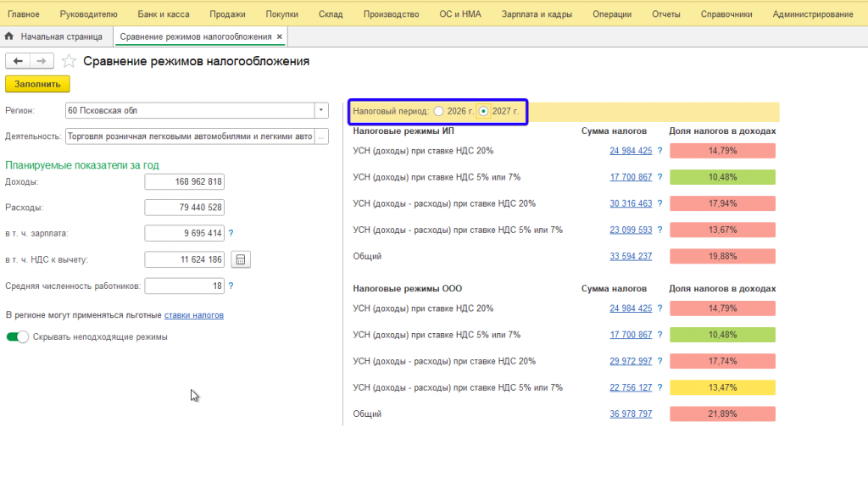This screenshot has height=500, width=868.
Task: Click the question mark next to 29 972 997
Action: [659, 361]
